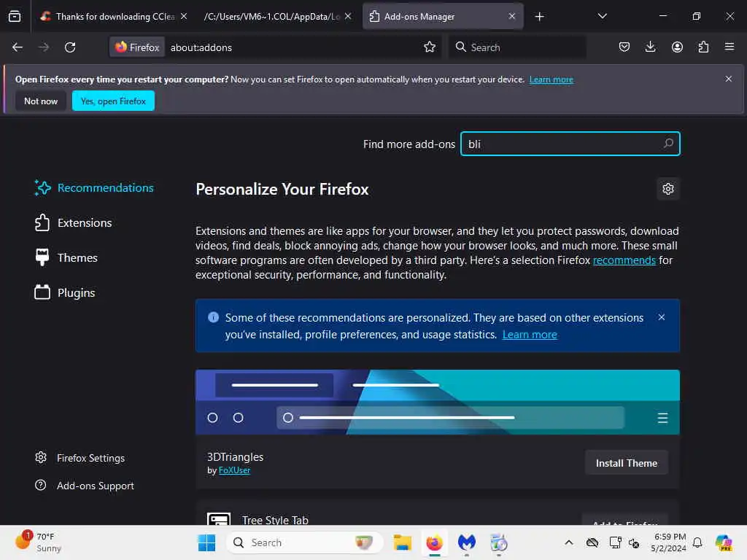
Task: Open a new tab with plus button
Action: [x=539, y=17]
